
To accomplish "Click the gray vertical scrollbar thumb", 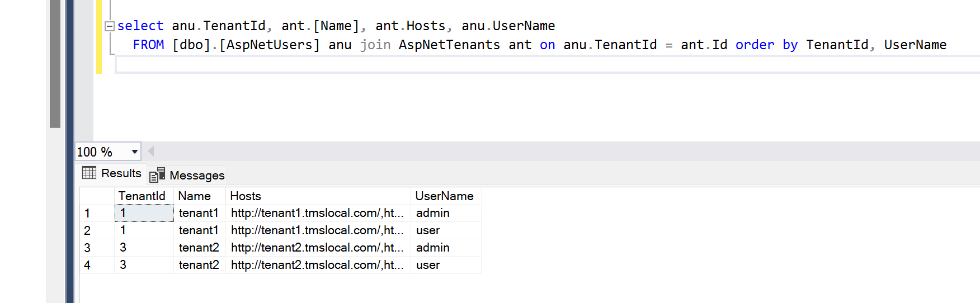I will click(55, 64).
